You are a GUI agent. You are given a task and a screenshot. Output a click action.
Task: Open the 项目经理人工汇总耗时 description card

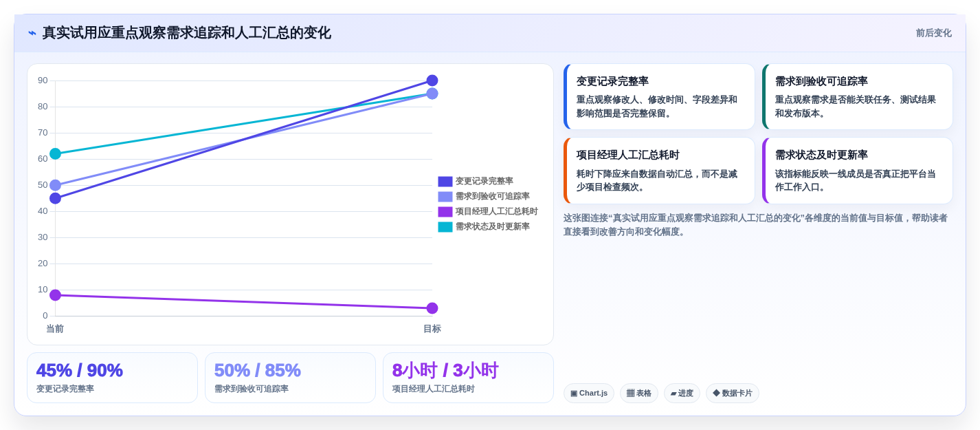click(659, 171)
